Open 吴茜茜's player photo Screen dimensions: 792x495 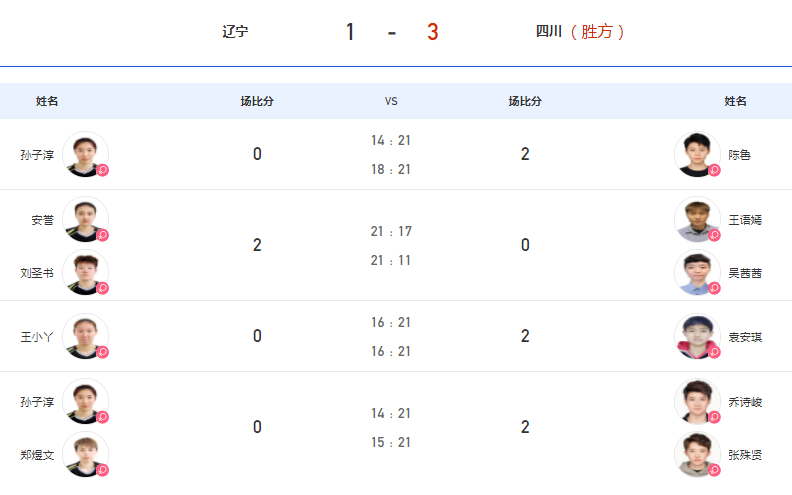[x=697, y=272]
